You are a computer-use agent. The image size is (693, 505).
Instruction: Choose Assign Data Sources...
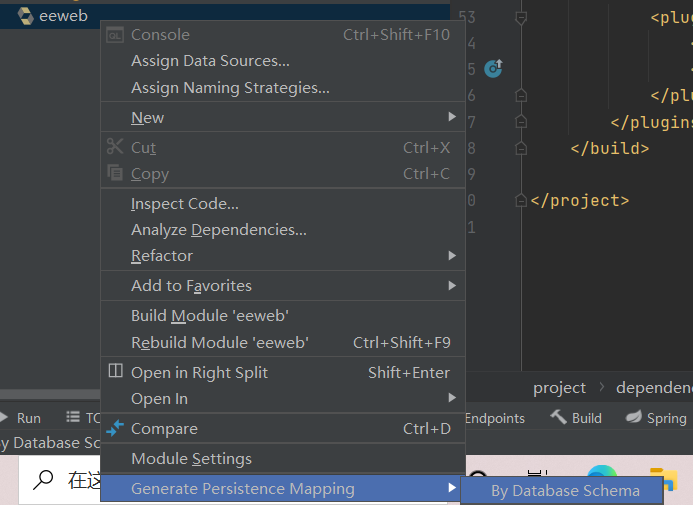tap(283, 61)
